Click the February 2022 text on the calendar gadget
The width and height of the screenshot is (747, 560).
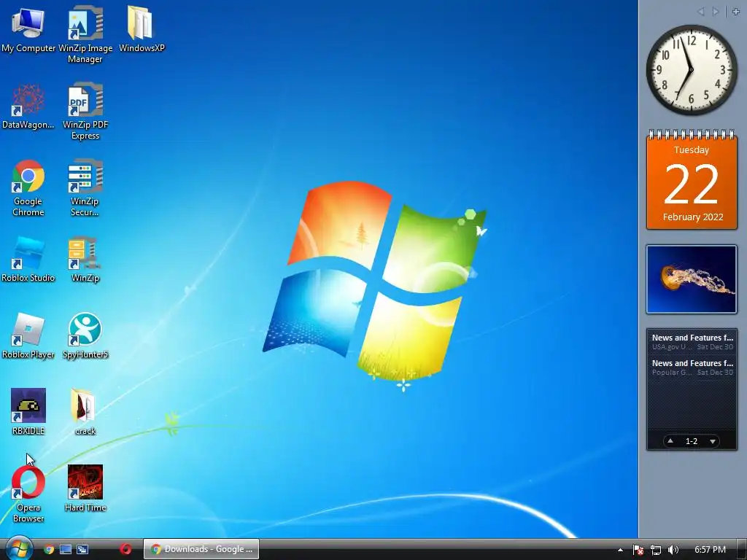pos(693,217)
